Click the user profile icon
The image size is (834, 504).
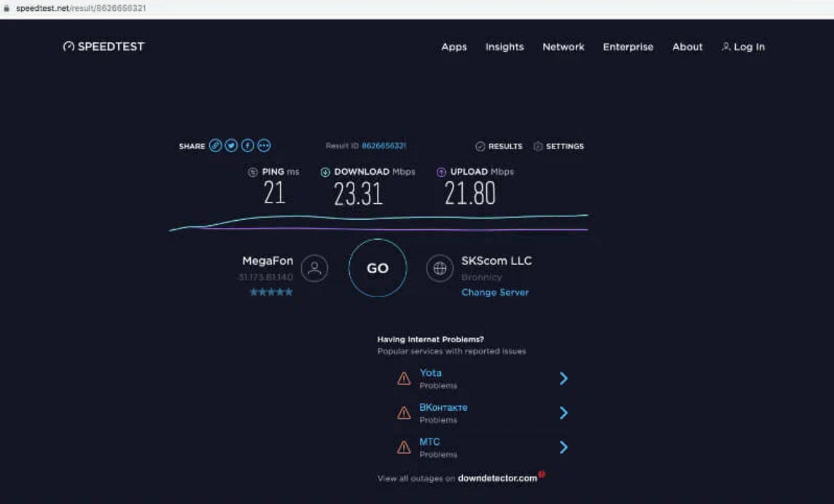[314, 269]
